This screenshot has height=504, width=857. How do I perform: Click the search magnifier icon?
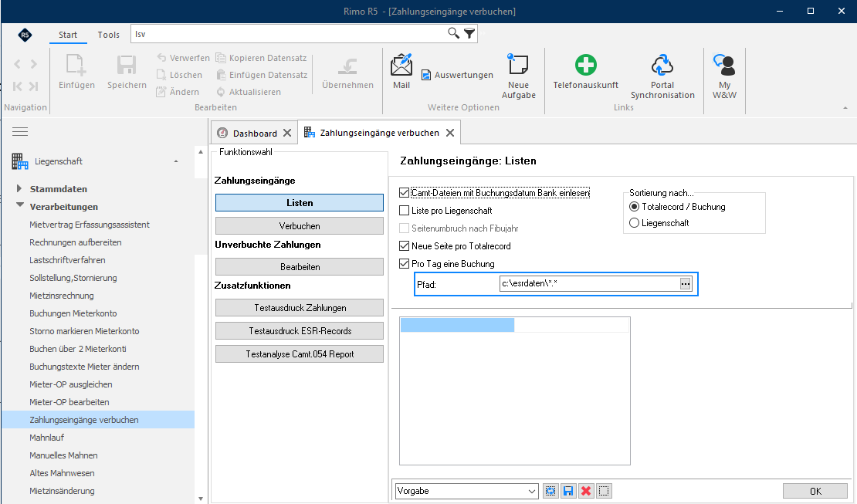click(x=453, y=33)
